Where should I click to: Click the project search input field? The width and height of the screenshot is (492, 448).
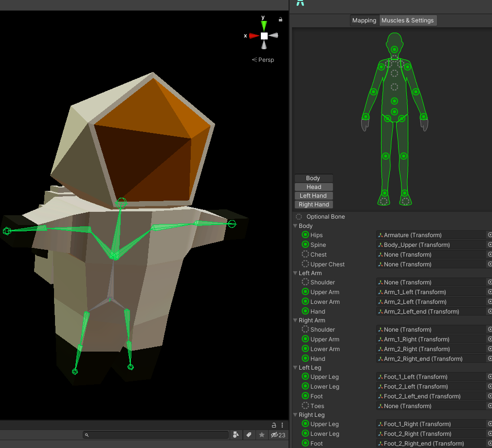[156, 435]
